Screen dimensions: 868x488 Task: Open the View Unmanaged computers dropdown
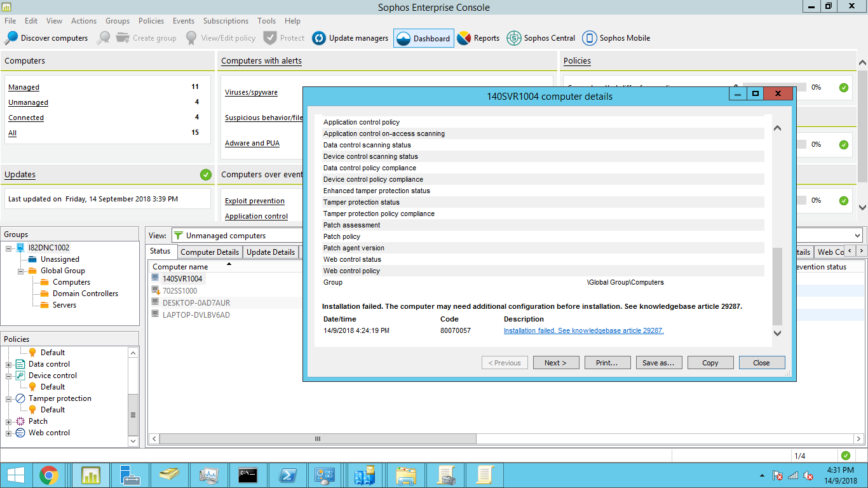857,235
